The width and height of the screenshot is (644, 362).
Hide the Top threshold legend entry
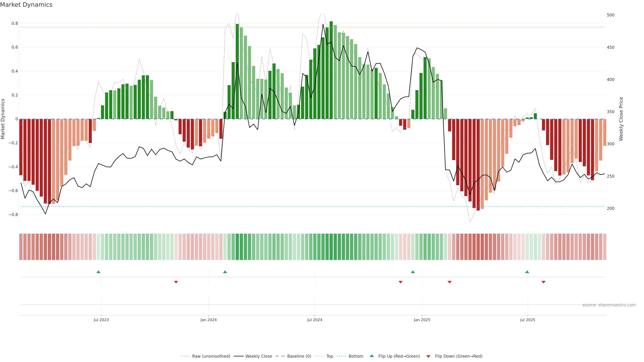click(330, 356)
